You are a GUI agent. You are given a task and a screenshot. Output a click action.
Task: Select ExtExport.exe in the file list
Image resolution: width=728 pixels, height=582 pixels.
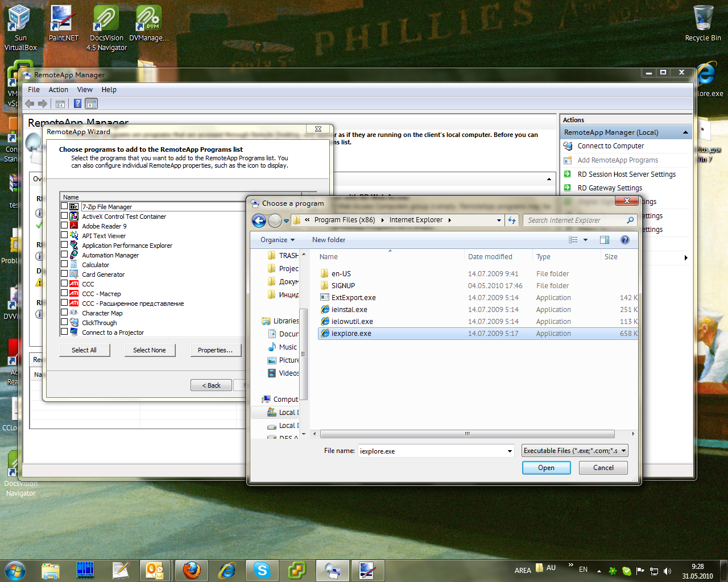point(354,298)
